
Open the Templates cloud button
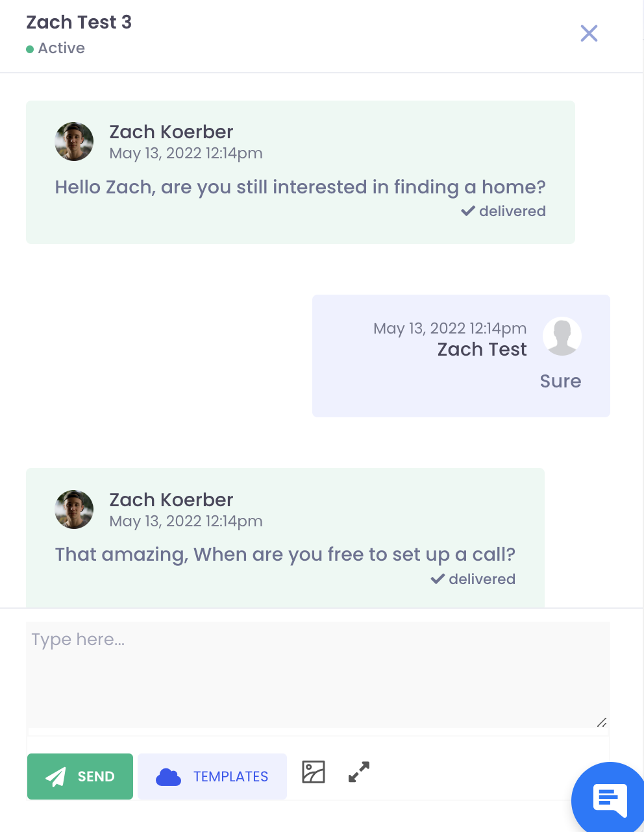click(x=212, y=776)
